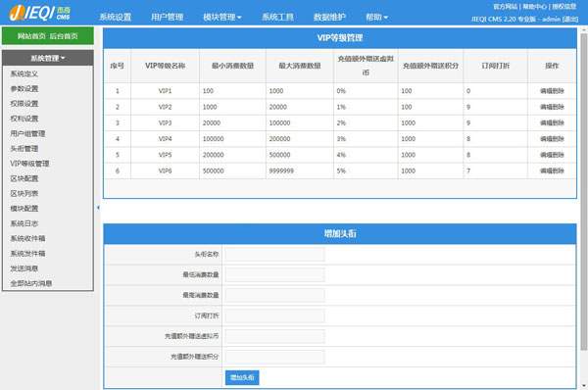The width and height of the screenshot is (588, 390).
Task: Click the 序号 column header
Action: point(117,66)
